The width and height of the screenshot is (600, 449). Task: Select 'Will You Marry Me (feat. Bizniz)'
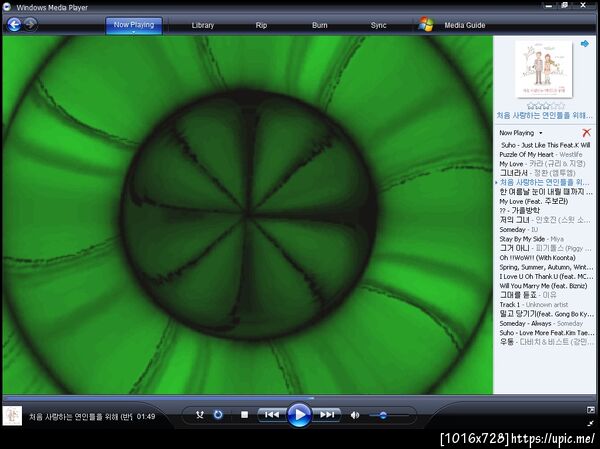tap(545, 286)
